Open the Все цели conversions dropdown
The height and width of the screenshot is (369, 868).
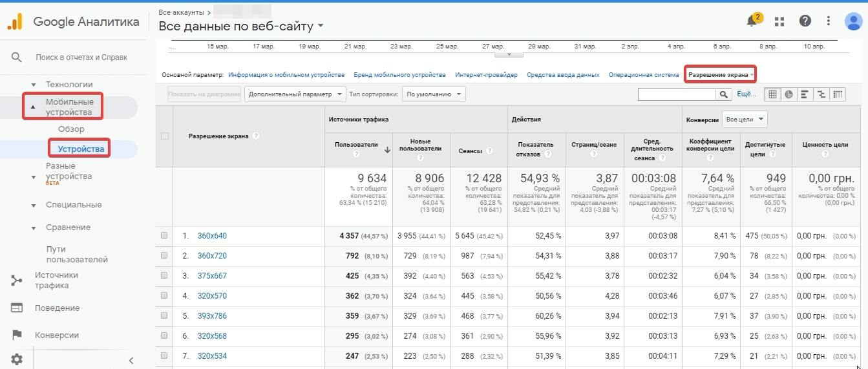[745, 120]
